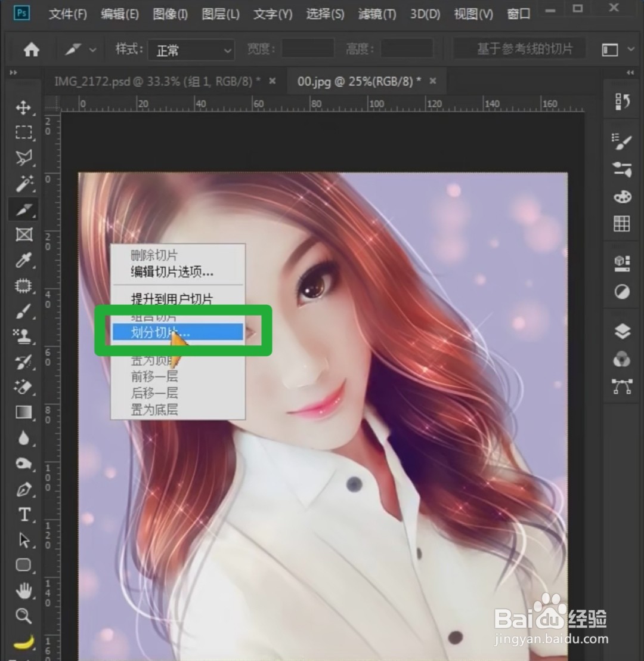Open the 滤镜(T) menu
644x661 pixels.
377,14
